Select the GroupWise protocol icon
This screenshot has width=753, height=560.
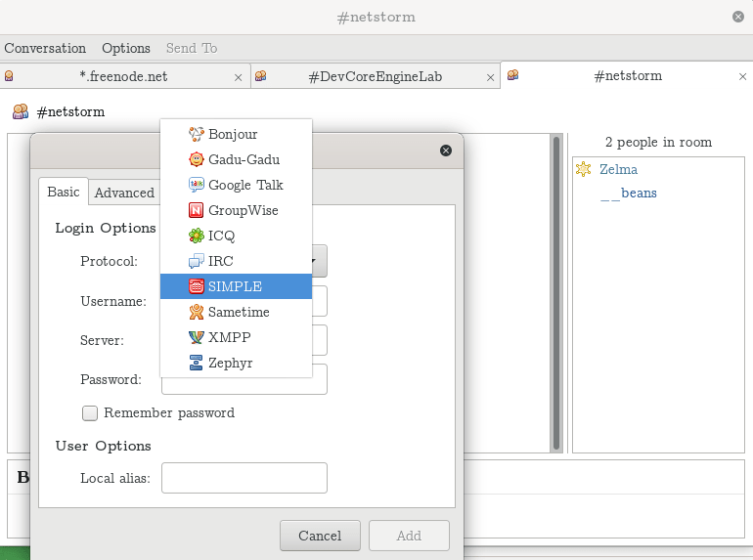[196, 210]
